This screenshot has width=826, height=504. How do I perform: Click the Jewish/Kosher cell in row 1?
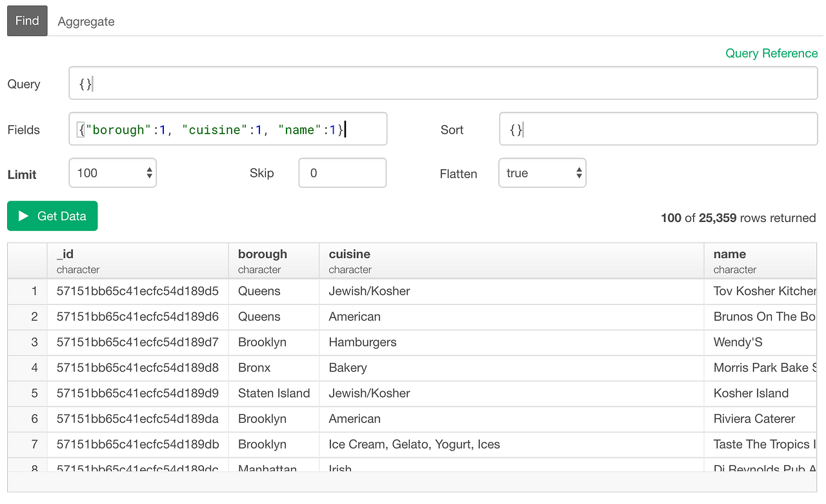click(x=368, y=291)
